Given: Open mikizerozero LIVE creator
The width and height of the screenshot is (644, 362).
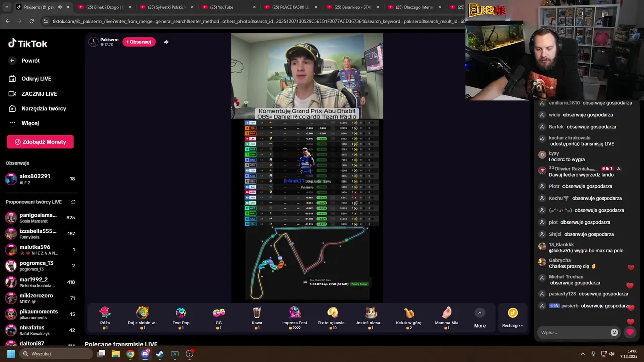Looking at the screenshot, I should coord(40,298).
